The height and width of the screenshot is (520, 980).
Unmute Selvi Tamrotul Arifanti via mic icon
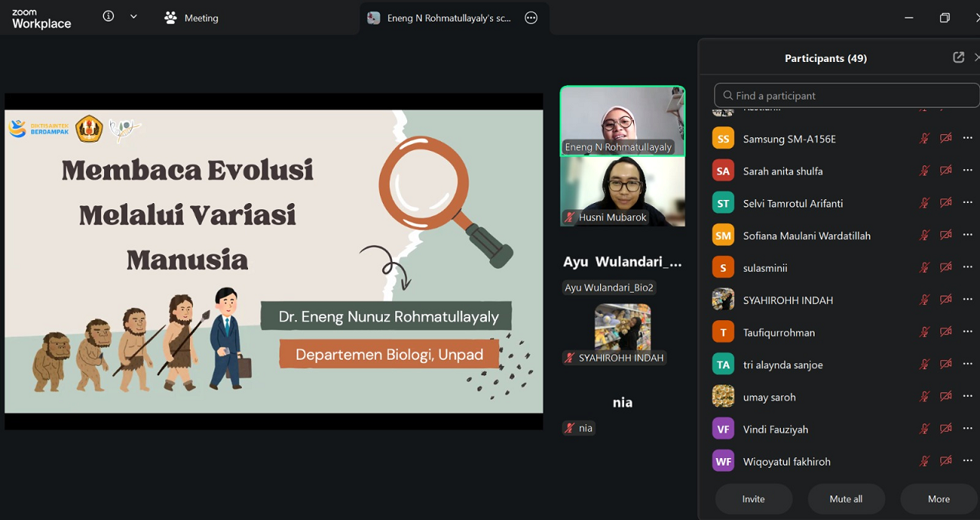click(x=925, y=203)
